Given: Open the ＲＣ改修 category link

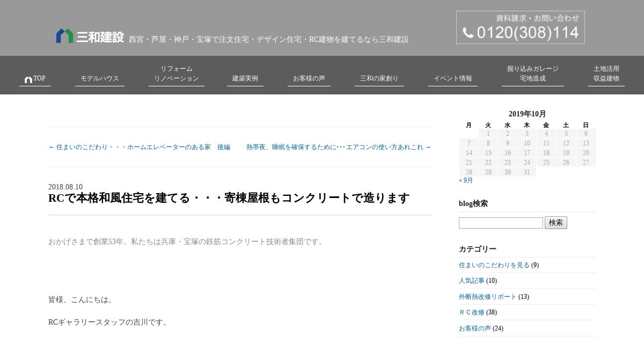Looking at the screenshot, I should tap(472, 312).
